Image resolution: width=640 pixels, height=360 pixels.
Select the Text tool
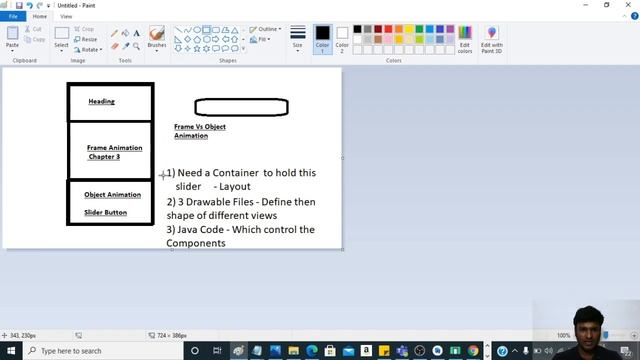pyautogui.click(x=137, y=33)
